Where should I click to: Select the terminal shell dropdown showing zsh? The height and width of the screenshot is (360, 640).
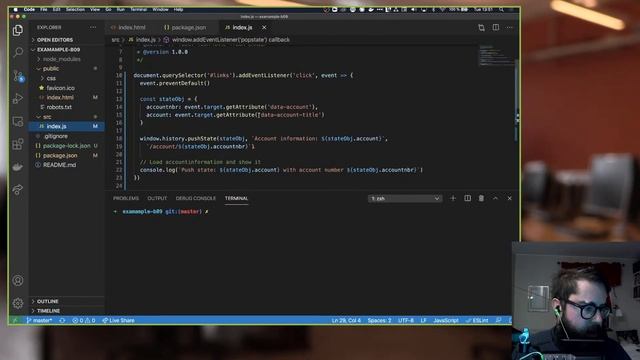point(405,198)
